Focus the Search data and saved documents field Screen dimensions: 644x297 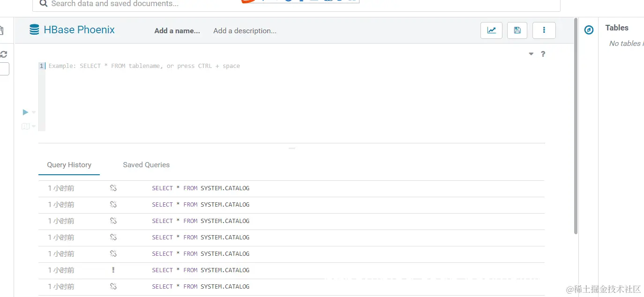tap(296, 4)
